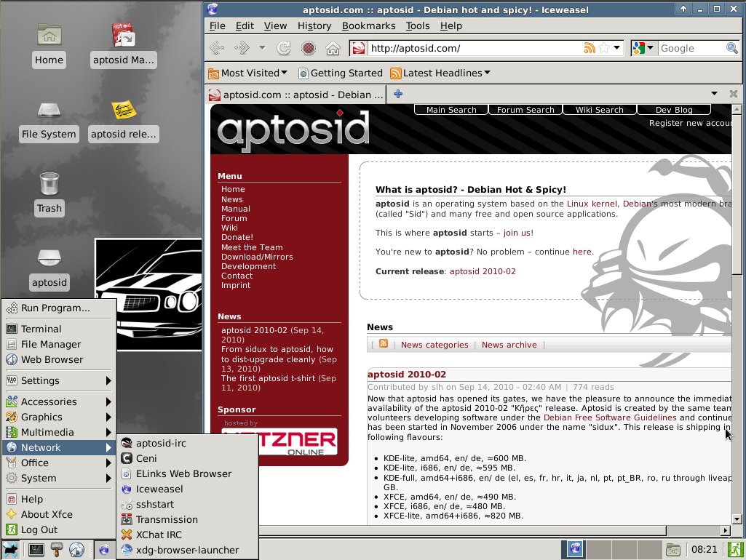Open the Dev Blog button

pos(674,110)
